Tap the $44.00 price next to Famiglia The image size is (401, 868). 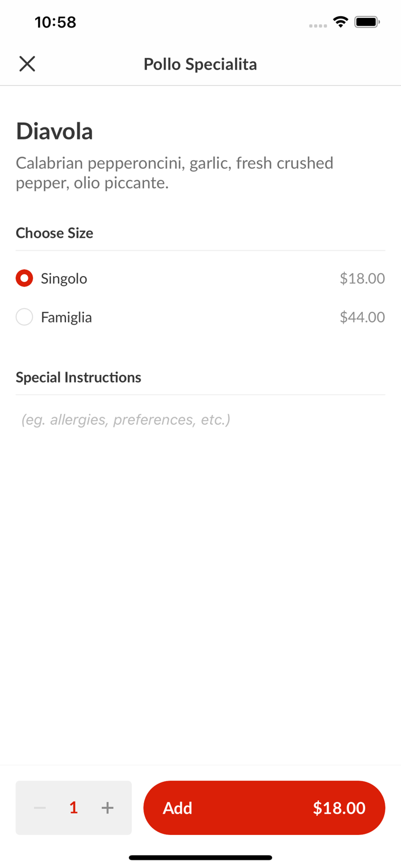[x=362, y=317]
